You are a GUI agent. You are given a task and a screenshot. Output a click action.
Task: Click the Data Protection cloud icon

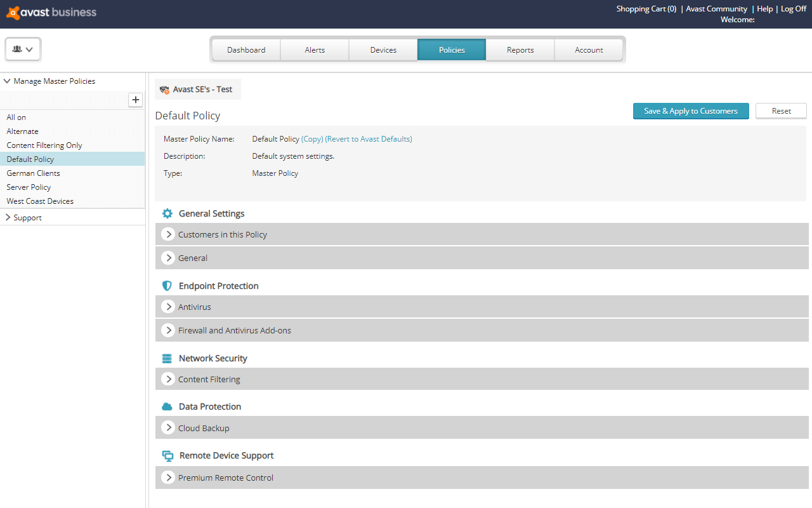(x=167, y=406)
